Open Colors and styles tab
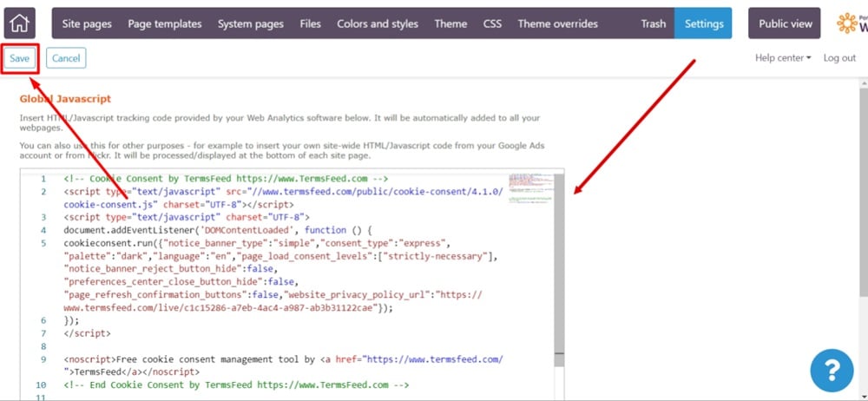This screenshot has width=868, height=401. pyautogui.click(x=378, y=23)
